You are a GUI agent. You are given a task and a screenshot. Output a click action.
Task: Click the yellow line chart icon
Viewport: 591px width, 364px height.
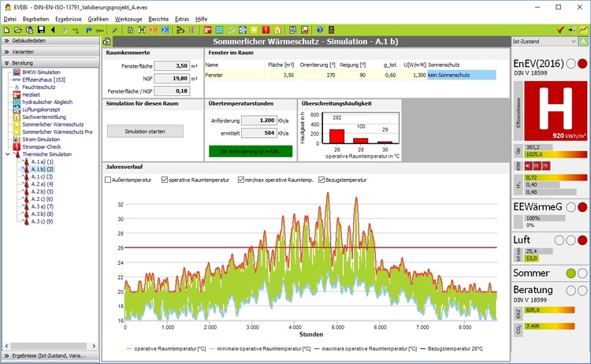[582, 30]
